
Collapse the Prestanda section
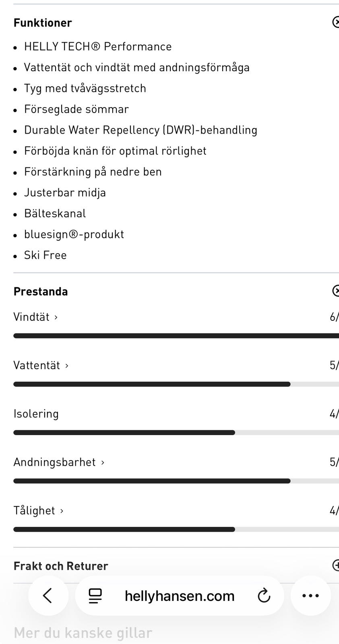click(x=336, y=291)
